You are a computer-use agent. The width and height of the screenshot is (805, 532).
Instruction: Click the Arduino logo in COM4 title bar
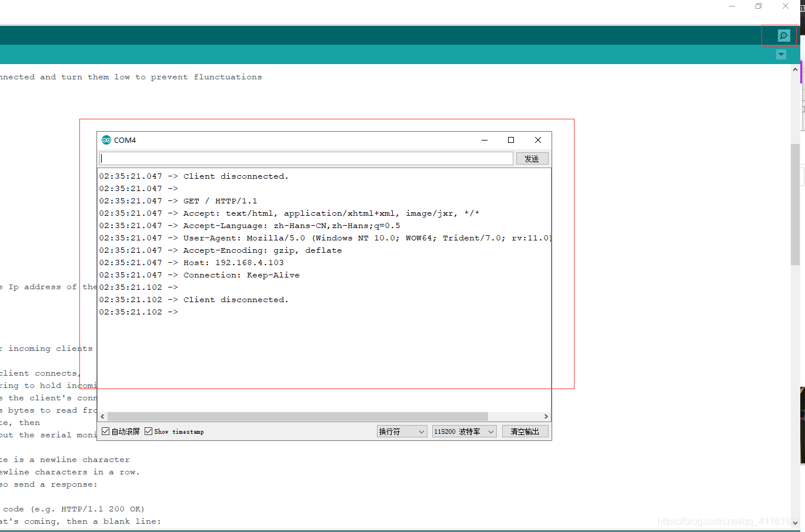click(x=106, y=140)
